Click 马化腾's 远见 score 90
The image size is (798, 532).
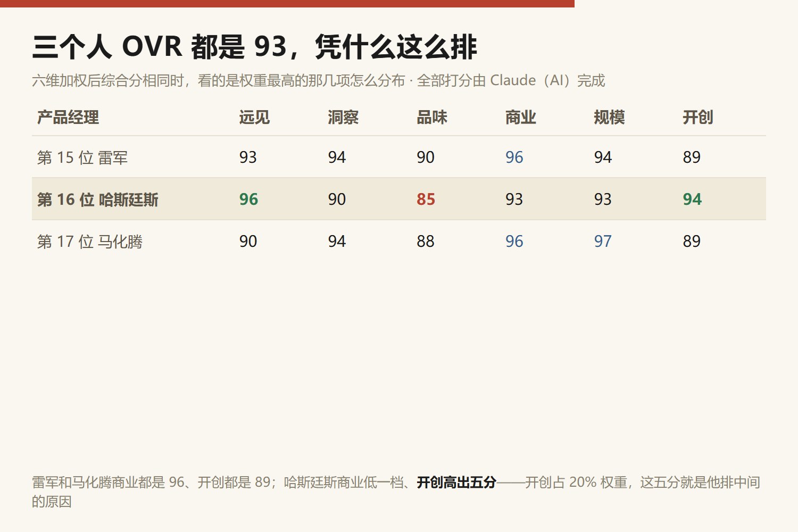click(248, 242)
